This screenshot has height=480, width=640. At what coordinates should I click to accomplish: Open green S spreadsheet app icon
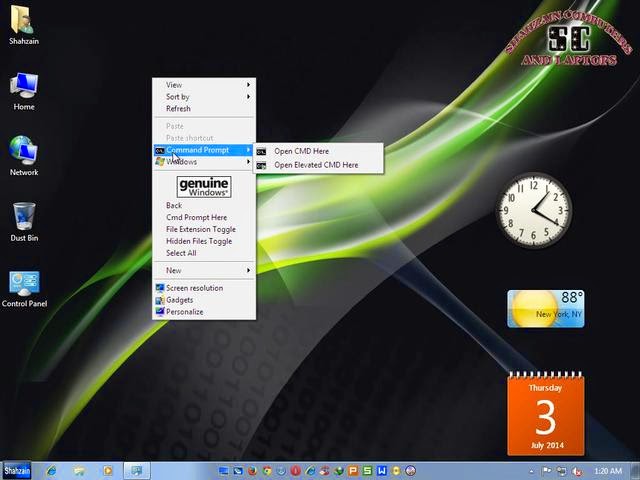tap(367, 471)
